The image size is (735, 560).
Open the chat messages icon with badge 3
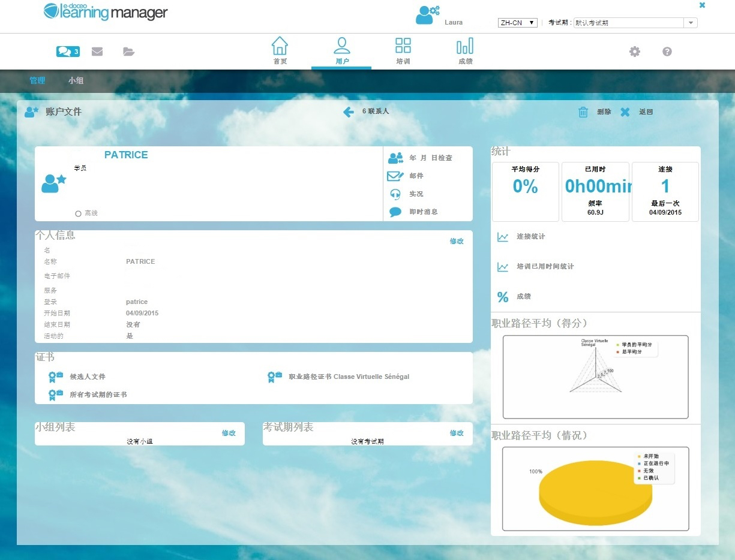67,52
